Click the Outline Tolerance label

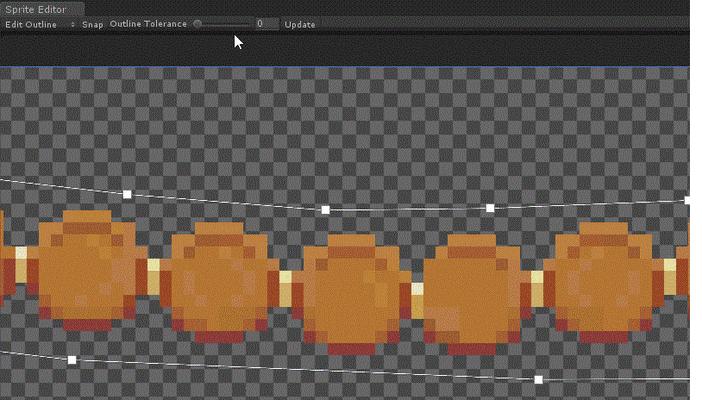148,24
